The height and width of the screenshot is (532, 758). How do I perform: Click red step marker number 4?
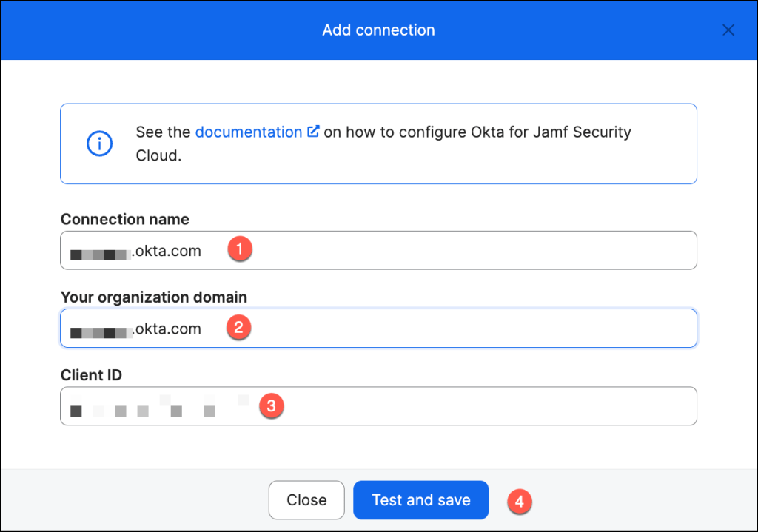520,501
